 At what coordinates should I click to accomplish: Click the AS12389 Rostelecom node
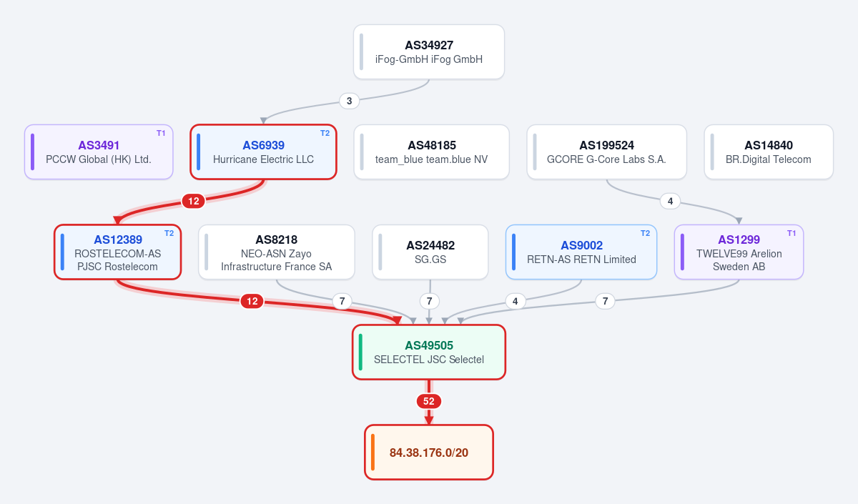coord(118,252)
